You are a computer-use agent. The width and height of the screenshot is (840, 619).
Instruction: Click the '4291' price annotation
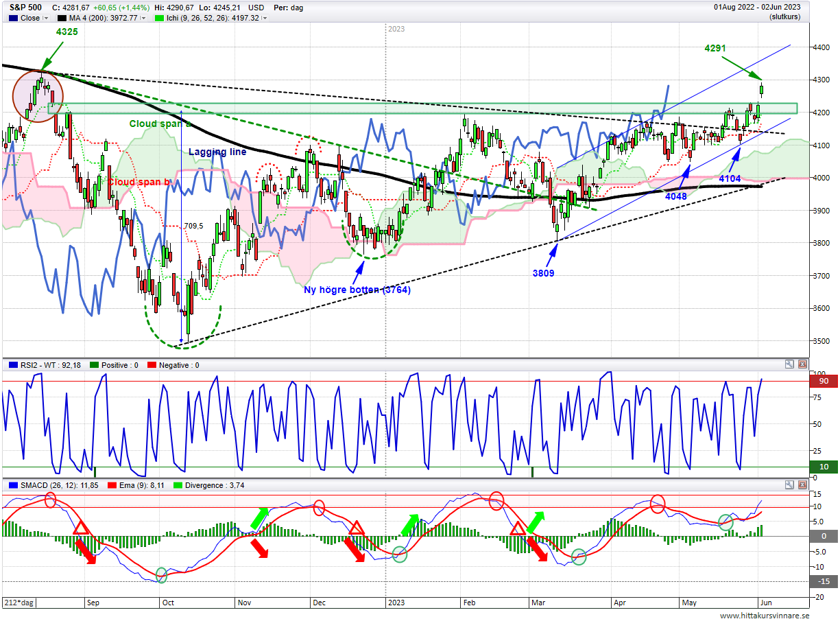(x=715, y=48)
